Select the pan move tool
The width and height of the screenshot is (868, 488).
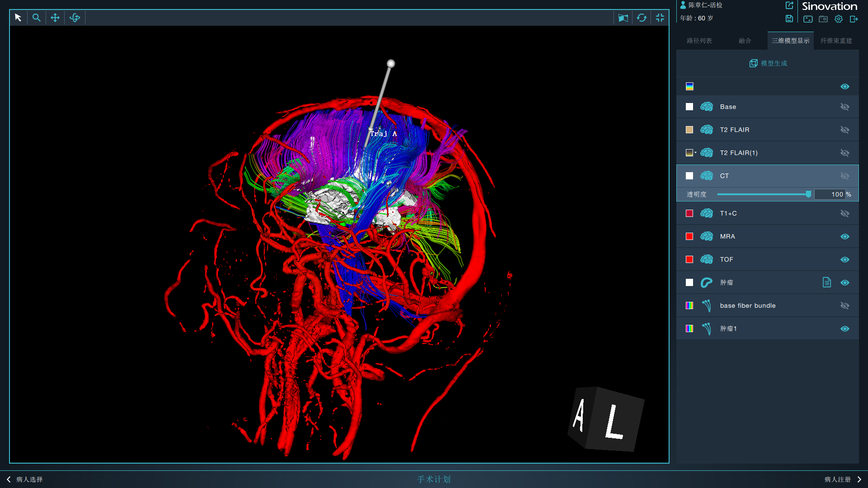pos(55,18)
